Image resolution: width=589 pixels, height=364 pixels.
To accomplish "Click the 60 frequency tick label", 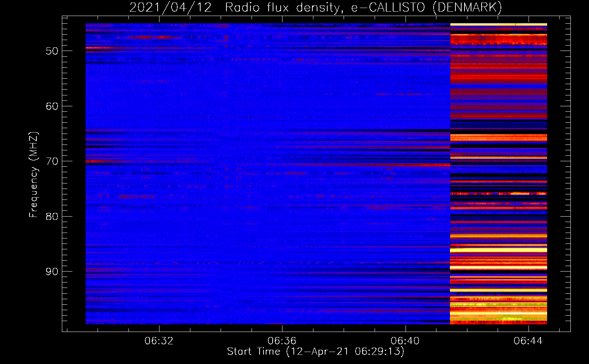I will point(52,106).
